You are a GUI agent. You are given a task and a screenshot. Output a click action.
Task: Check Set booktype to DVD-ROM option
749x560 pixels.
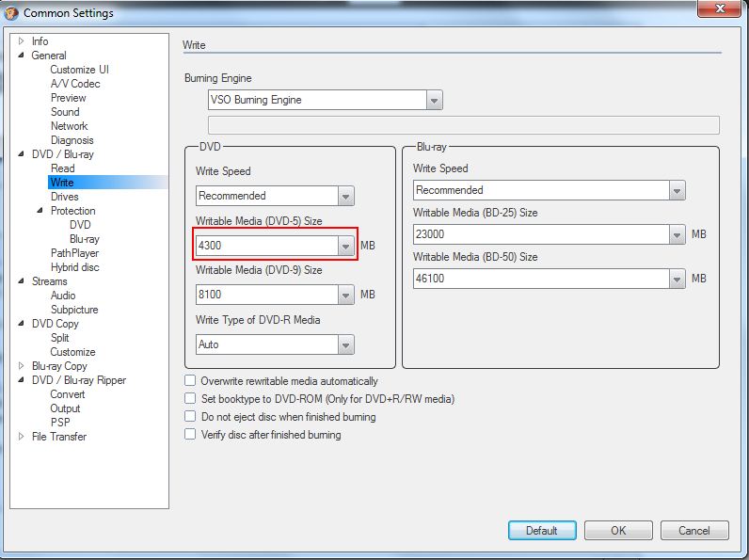tap(190, 398)
